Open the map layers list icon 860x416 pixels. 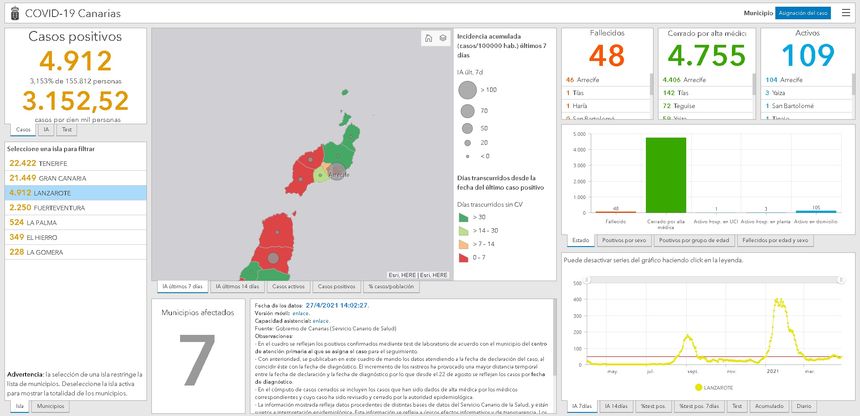click(x=442, y=38)
